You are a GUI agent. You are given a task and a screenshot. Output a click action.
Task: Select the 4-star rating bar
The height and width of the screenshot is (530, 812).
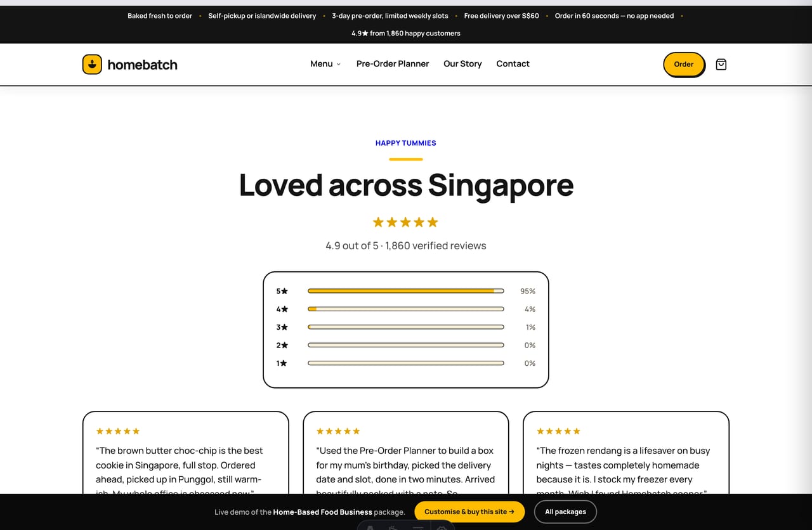pyautogui.click(x=406, y=309)
